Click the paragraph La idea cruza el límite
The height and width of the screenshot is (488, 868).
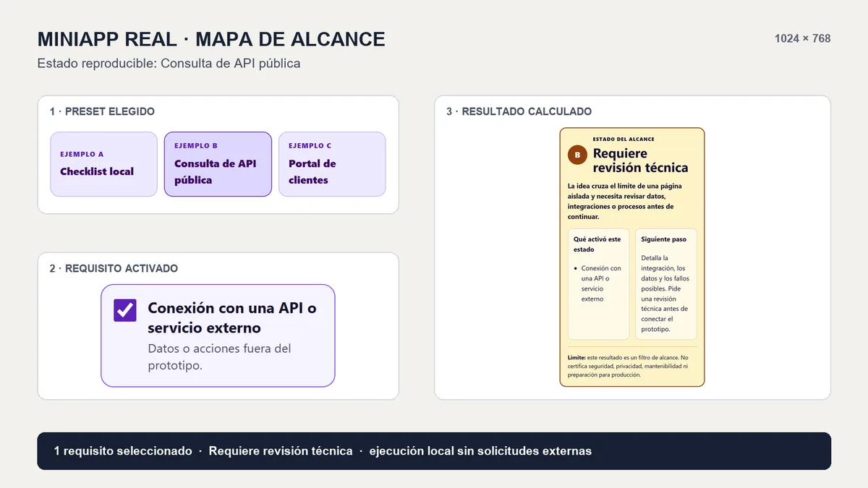[x=626, y=201]
